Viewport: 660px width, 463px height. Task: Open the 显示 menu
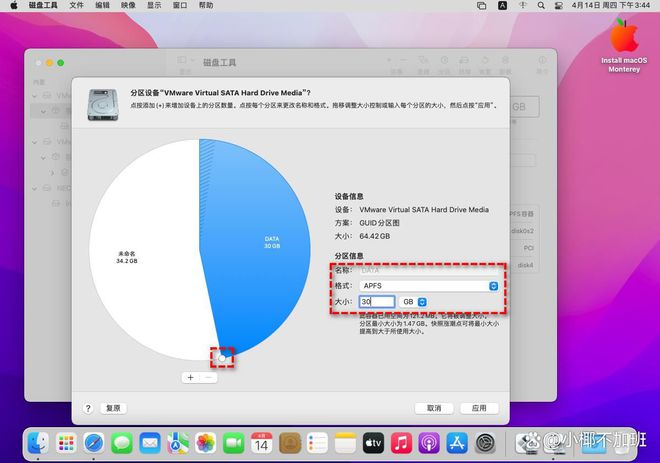click(x=154, y=5)
